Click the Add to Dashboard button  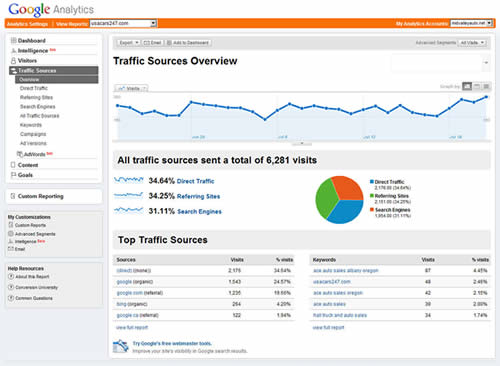(188, 43)
